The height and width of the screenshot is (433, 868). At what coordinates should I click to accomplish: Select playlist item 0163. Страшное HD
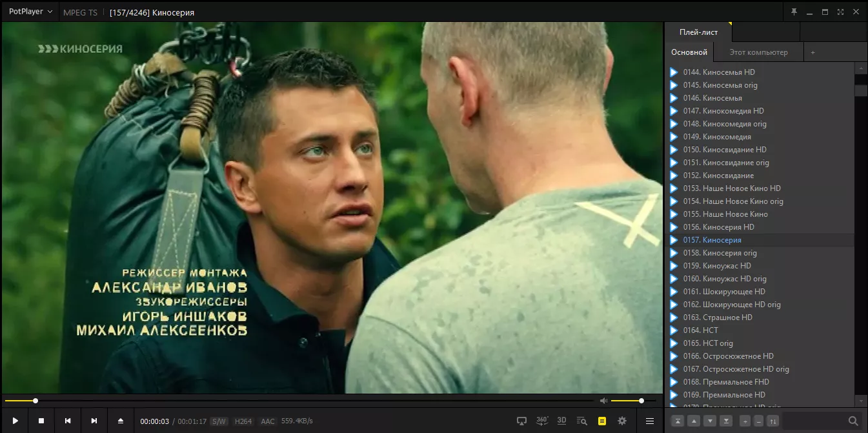(x=760, y=317)
